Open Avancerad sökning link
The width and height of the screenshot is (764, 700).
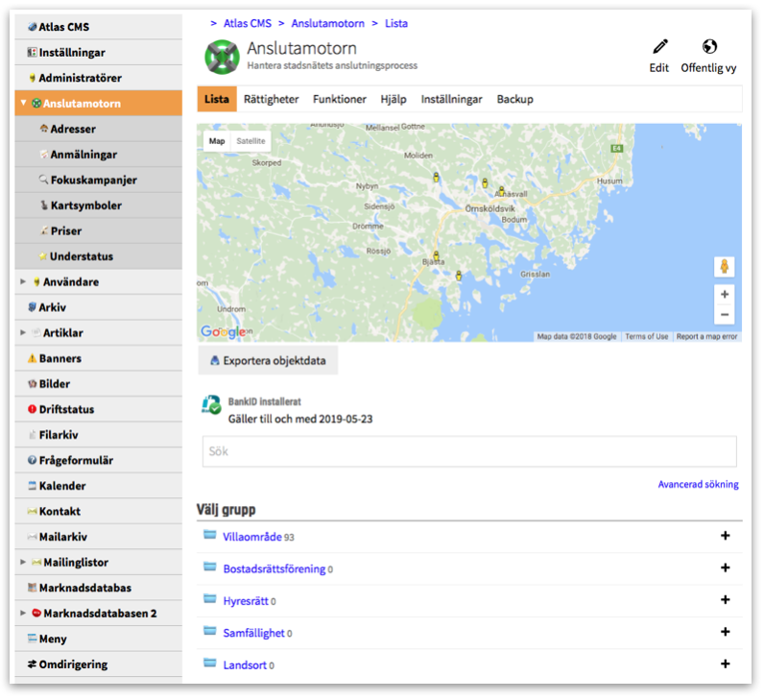tap(698, 484)
